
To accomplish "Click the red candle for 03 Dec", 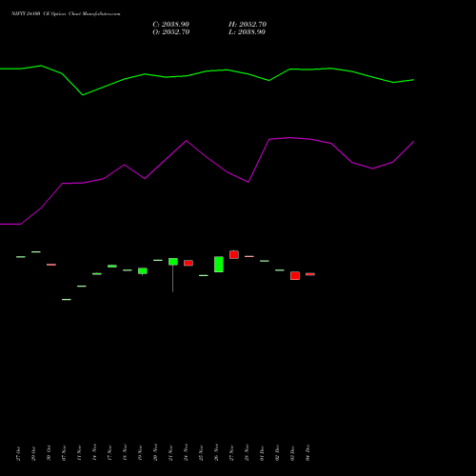I will point(295,275).
